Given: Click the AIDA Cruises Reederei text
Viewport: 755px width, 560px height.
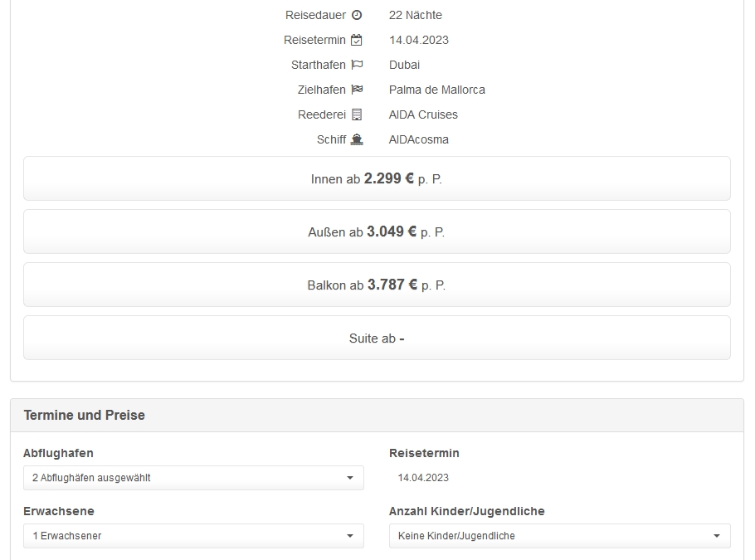Looking at the screenshot, I should point(423,114).
